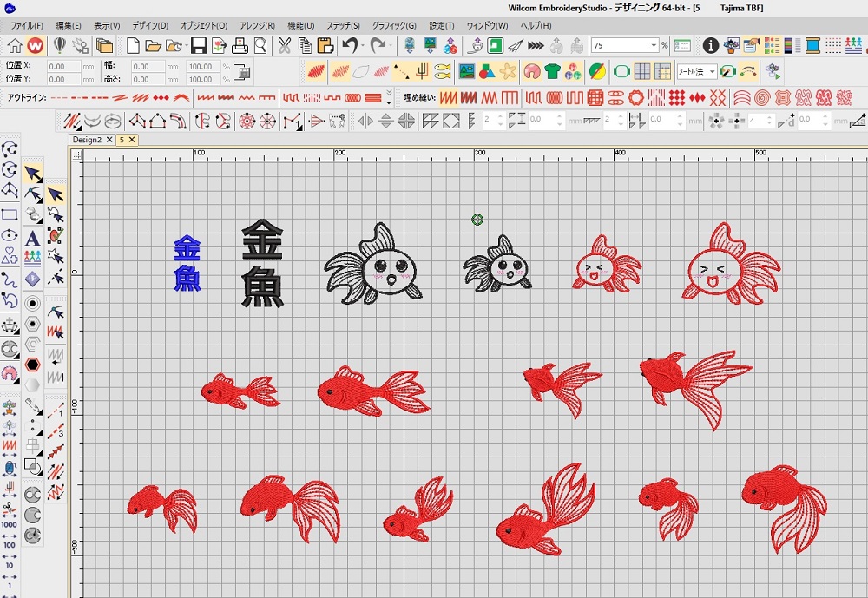The width and height of the screenshot is (868, 598).
Task: Copy selection with the copy icon
Action: coord(305,45)
